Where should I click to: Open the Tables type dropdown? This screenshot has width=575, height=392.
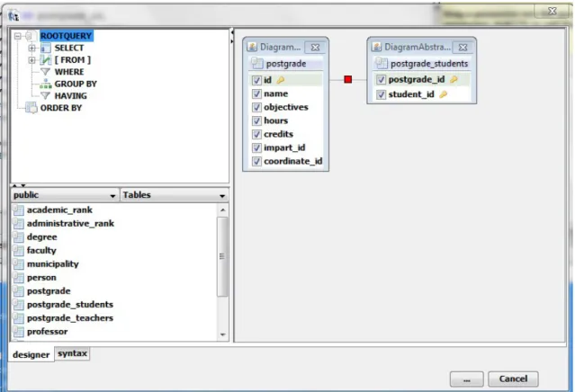pyautogui.click(x=175, y=195)
